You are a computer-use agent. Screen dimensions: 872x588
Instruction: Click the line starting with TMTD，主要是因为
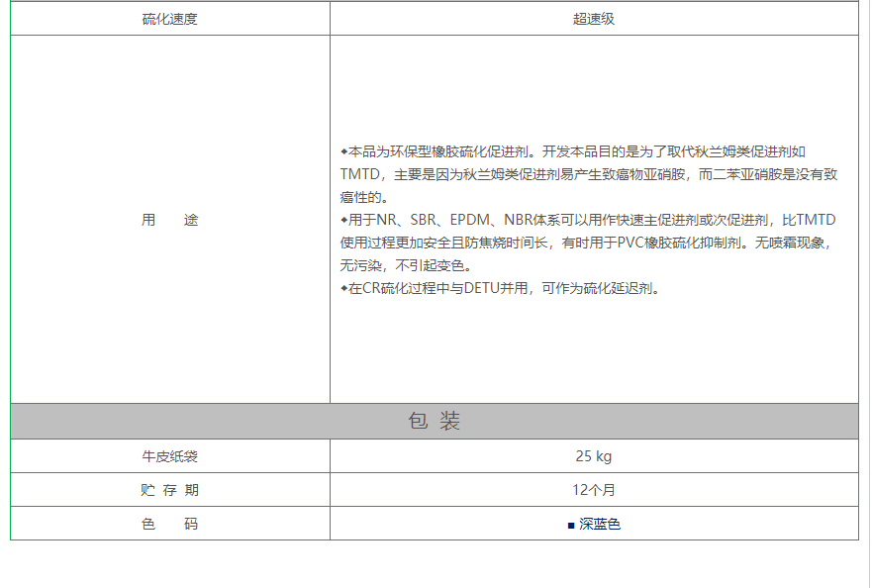click(x=589, y=174)
